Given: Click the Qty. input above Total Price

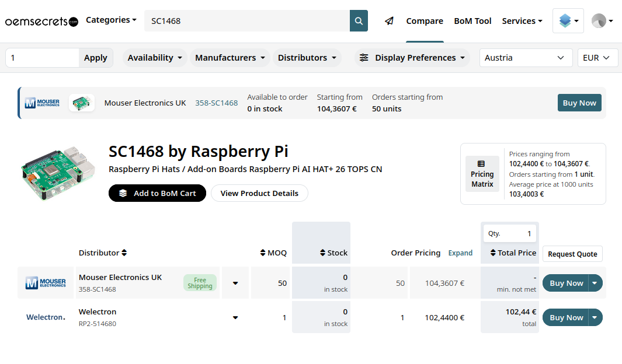Looking at the screenshot, I should coord(509,234).
